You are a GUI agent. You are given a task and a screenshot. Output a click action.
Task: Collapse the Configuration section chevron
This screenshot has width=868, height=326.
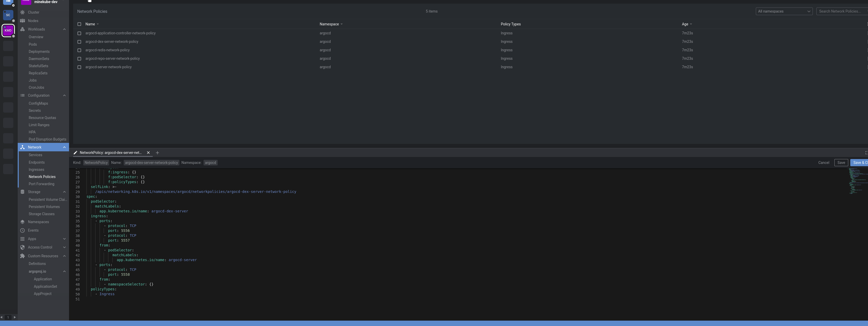(64, 95)
